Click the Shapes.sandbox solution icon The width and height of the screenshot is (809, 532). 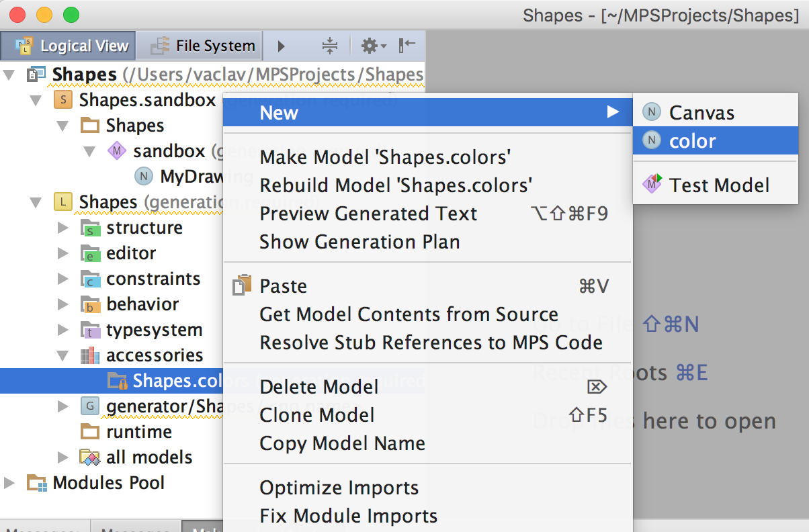[x=62, y=100]
